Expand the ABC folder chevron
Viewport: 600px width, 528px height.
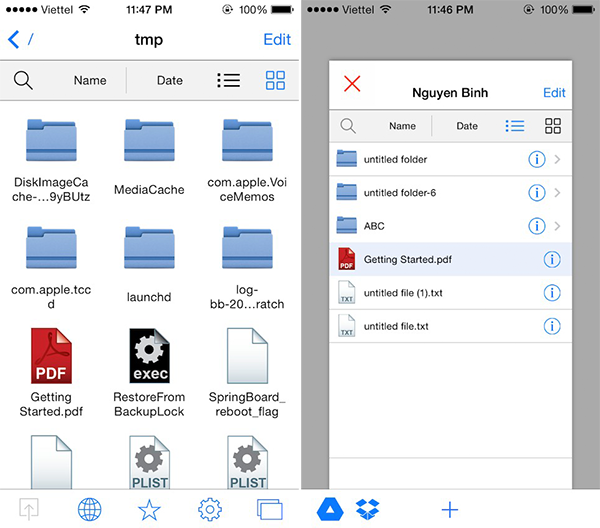point(558,226)
